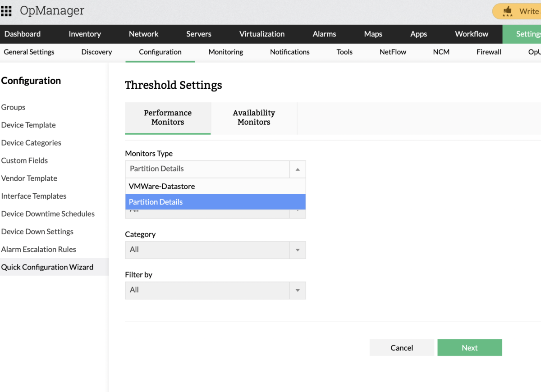Open the NetFlow settings section

click(392, 52)
